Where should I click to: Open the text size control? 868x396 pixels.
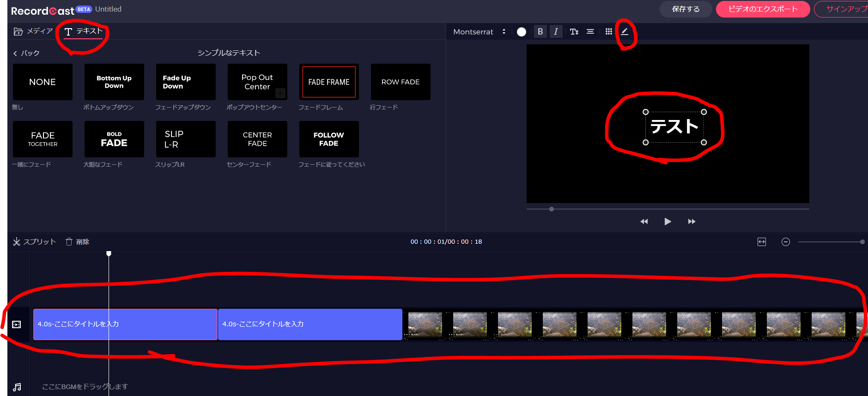point(574,32)
